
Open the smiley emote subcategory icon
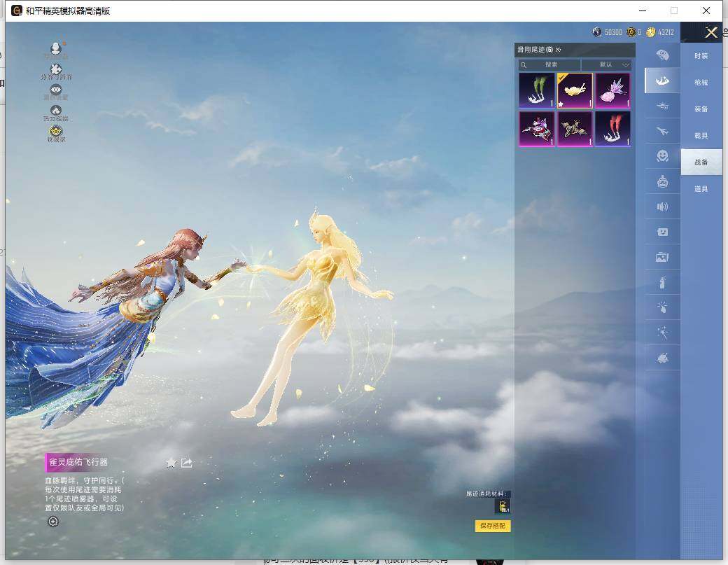pos(662,156)
